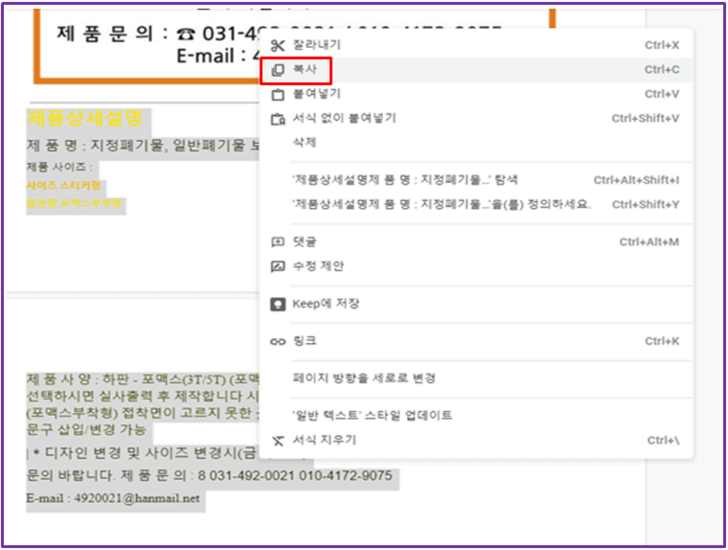The width and height of the screenshot is (728, 550).
Task: Select 복사 in the context menu
Action: coord(477,70)
